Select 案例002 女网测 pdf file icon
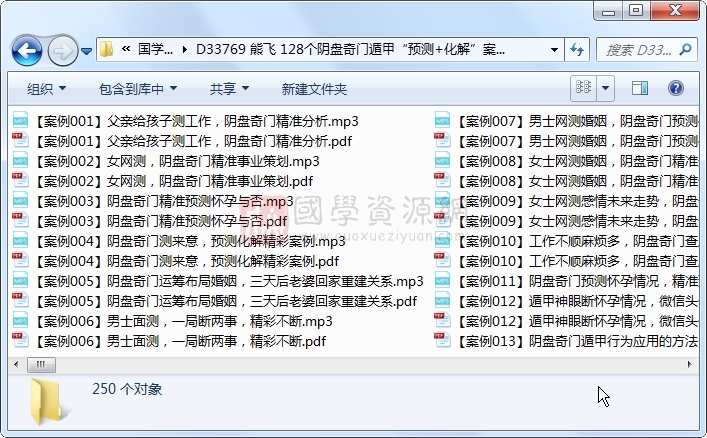The height and width of the screenshot is (438, 707). tap(20, 181)
